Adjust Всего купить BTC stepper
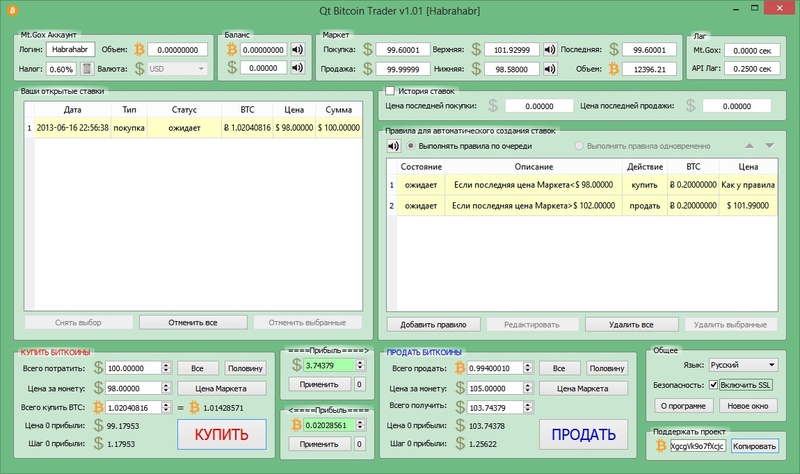The width and height of the screenshot is (800, 474). tap(166, 407)
